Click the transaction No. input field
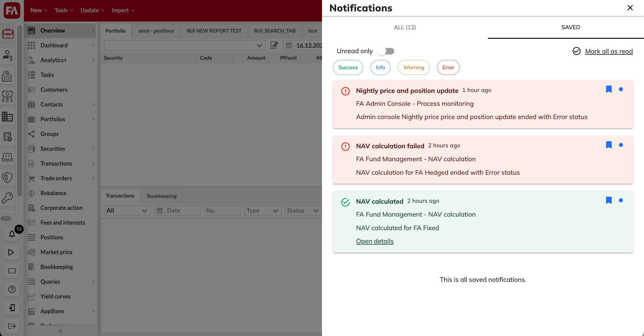Screen dimensions: 644x336 pyautogui.click(x=222, y=210)
